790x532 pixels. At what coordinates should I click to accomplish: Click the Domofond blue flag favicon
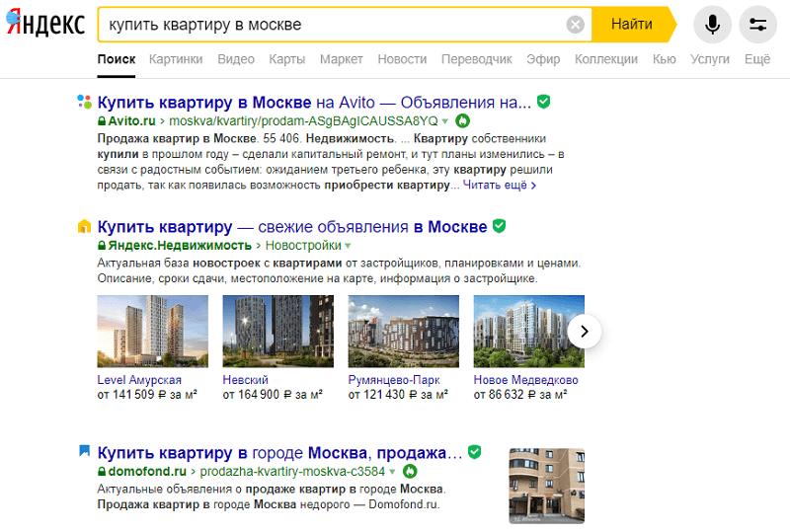(x=84, y=450)
